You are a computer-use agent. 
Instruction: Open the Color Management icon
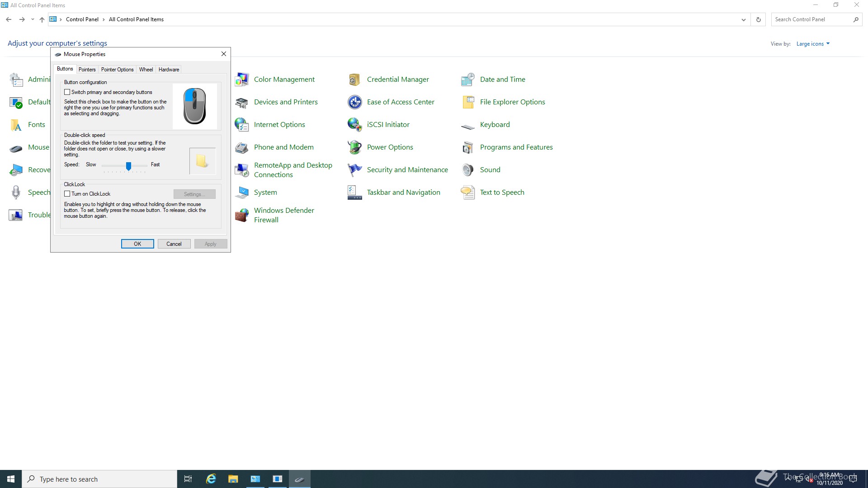tap(242, 80)
